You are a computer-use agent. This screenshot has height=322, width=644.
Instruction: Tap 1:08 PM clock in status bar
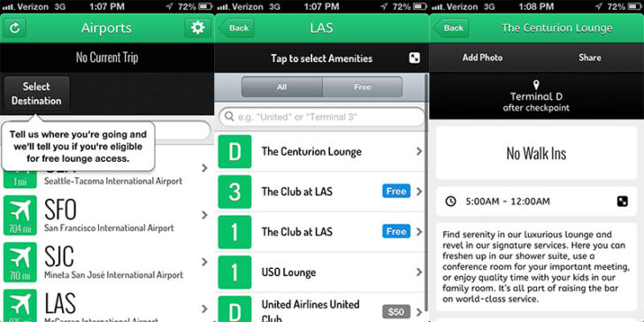(536, 6)
